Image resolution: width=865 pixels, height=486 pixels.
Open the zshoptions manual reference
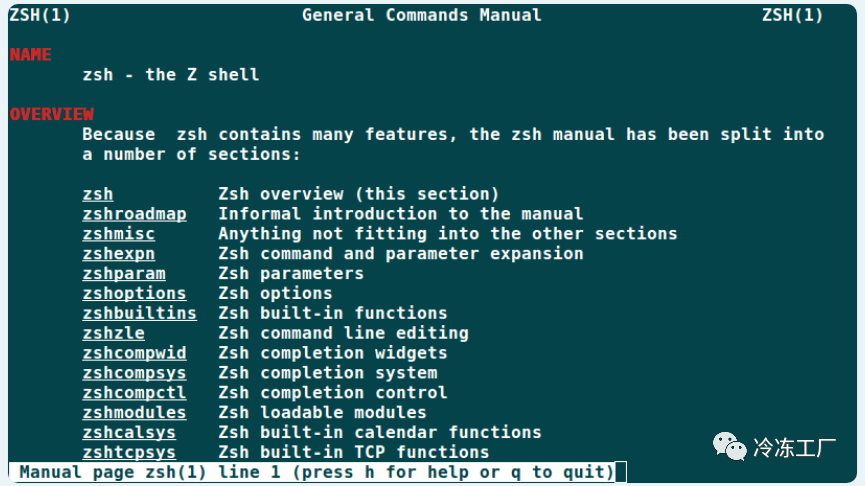pyautogui.click(x=134, y=293)
